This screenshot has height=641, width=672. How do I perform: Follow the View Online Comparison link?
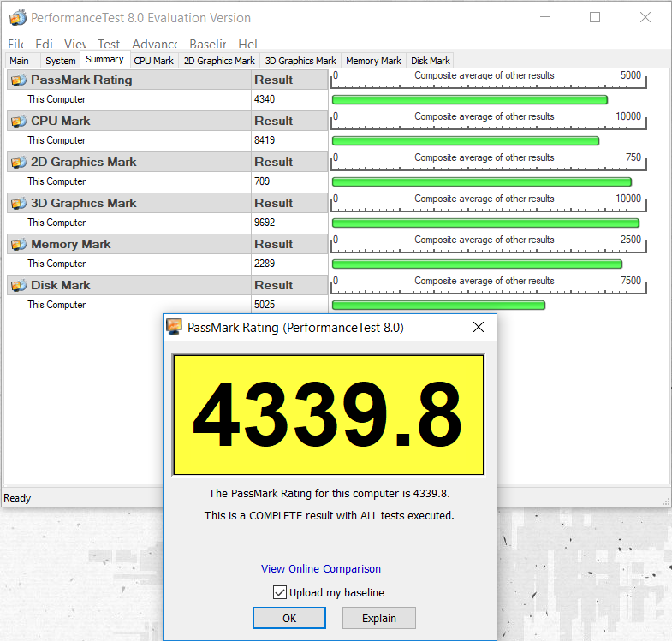click(x=321, y=568)
